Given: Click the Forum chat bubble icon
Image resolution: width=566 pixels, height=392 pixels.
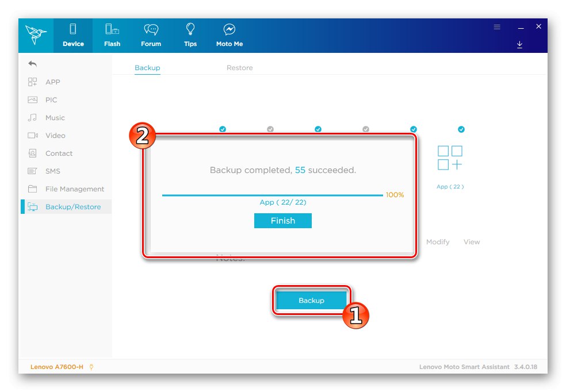Looking at the screenshot, I should click(x=151, y=29).
